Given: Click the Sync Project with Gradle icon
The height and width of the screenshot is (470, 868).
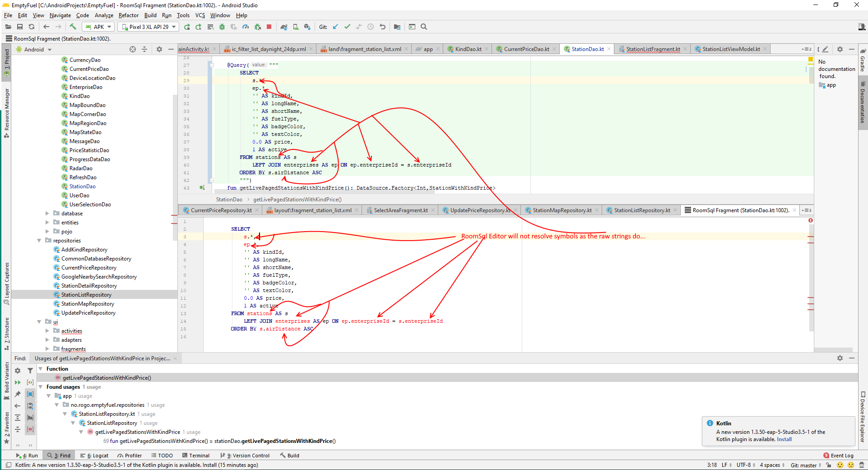Looking at the screenshot, I should pos(283,27).
